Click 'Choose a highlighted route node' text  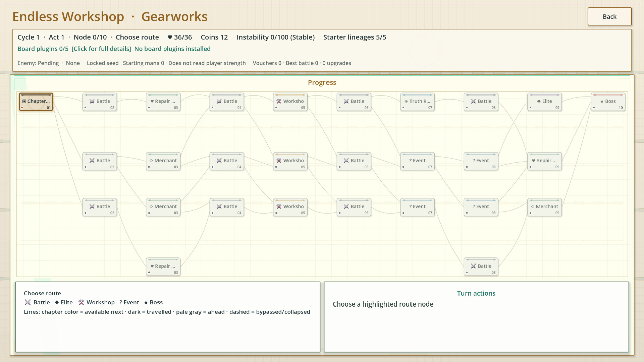[383, 304]
